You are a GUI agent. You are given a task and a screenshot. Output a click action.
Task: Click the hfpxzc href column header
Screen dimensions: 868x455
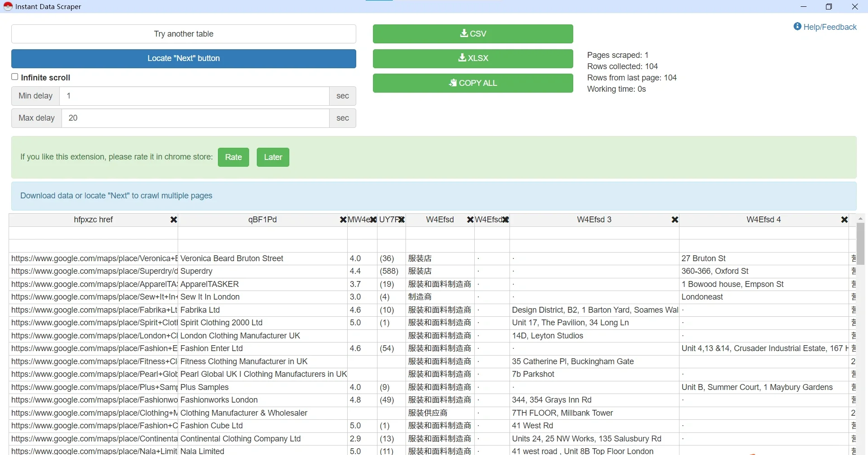coord(93,220)
